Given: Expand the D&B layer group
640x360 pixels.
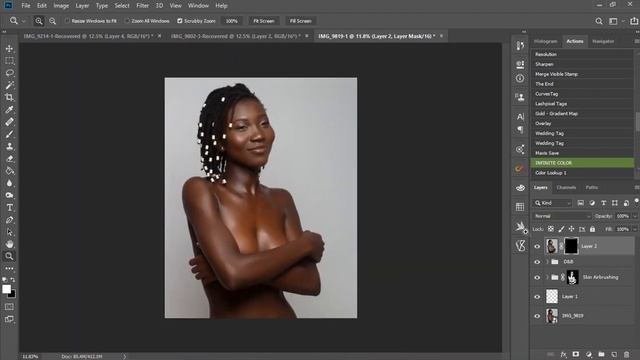Looking at the screenshot, I should [x=547, y=262].
